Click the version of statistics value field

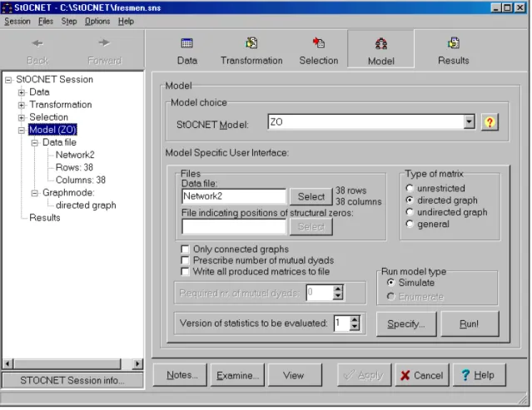(x=342, y=324)
